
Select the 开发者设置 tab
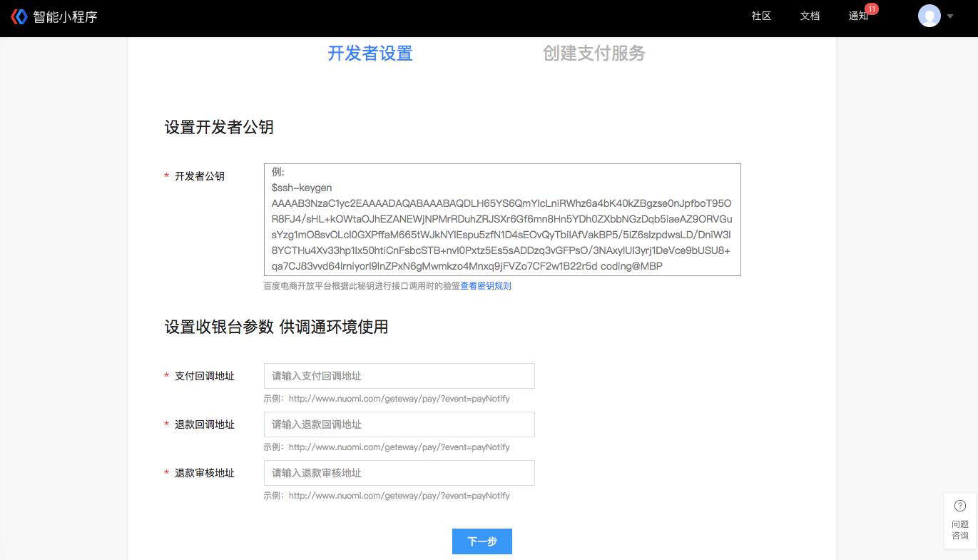click(x=370, y=53)
